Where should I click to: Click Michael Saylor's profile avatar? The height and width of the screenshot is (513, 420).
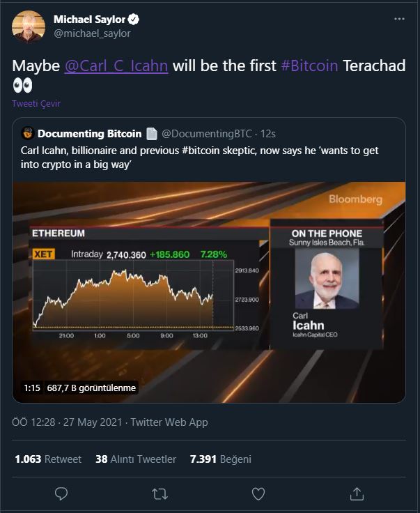coord(29,26)
